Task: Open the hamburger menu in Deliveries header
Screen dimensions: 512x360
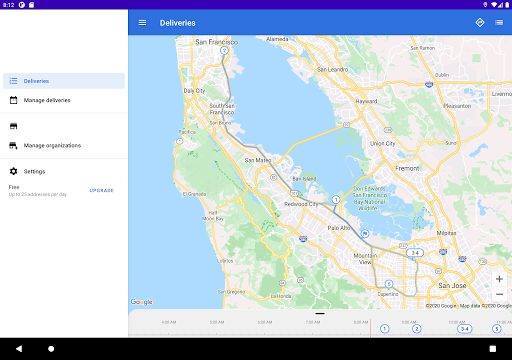Action: [x=142, y=23]
